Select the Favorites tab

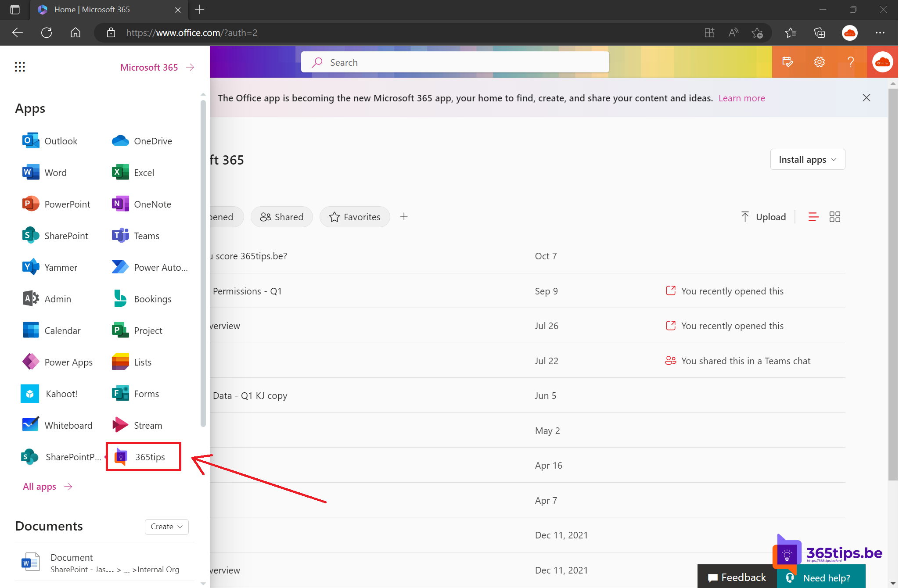[x=355, y=217]
